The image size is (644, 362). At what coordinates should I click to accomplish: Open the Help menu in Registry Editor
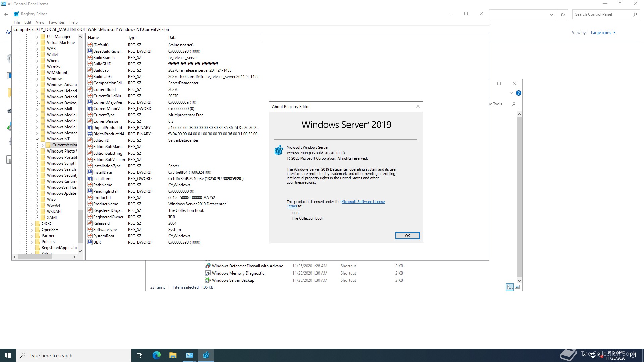click(x=73, y=22)
